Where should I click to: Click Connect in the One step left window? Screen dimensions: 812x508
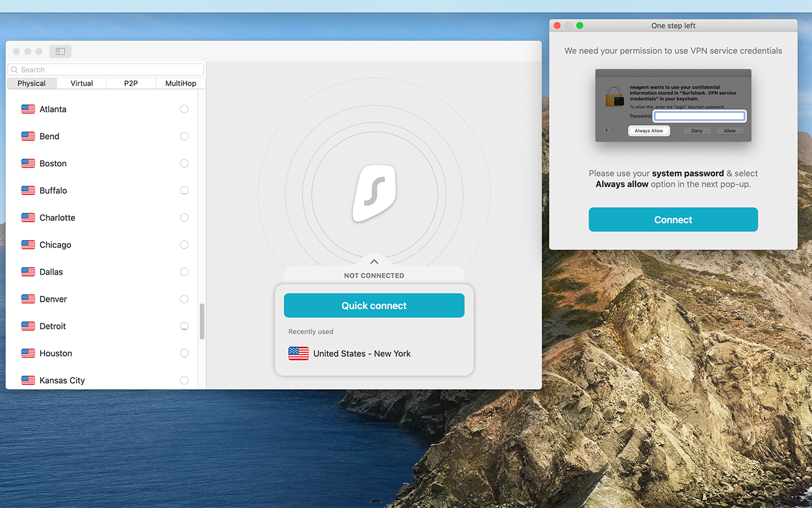pyautogui.click(x=673, y=220)
